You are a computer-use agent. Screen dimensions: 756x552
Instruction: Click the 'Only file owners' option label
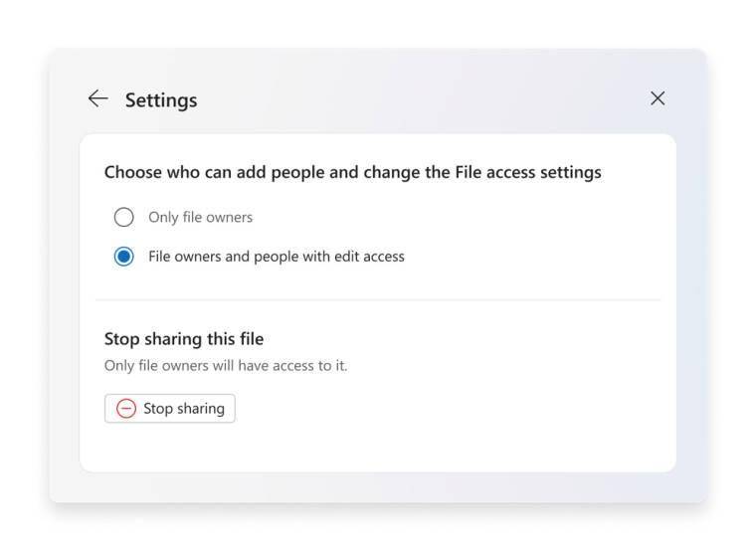(x=201, y=218)
